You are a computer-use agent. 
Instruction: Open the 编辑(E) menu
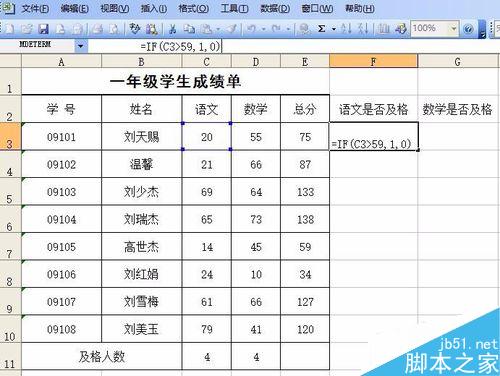75,8
